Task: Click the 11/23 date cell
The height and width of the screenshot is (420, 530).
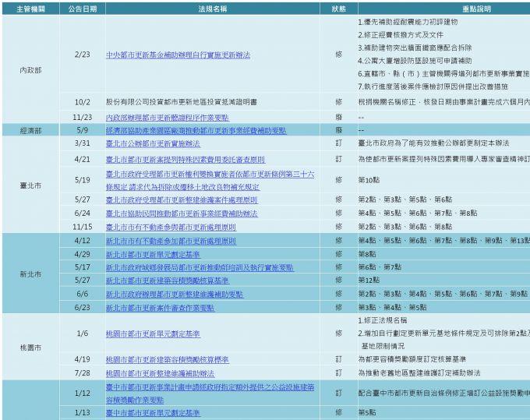Action: coord(83,117)
